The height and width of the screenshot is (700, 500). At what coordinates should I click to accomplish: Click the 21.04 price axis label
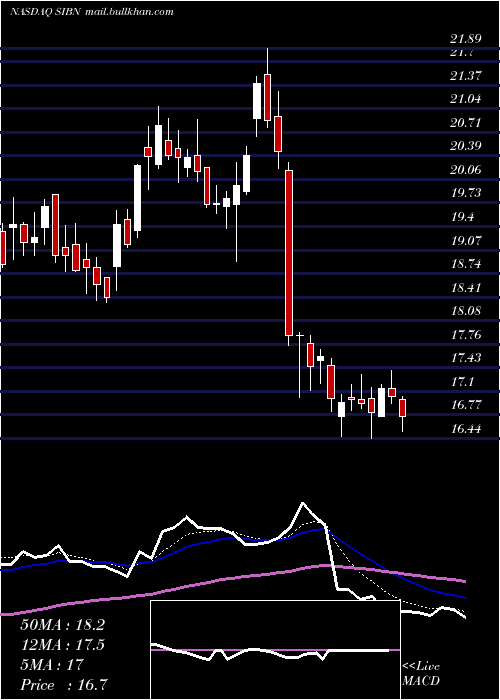click(x=466, y=99)
